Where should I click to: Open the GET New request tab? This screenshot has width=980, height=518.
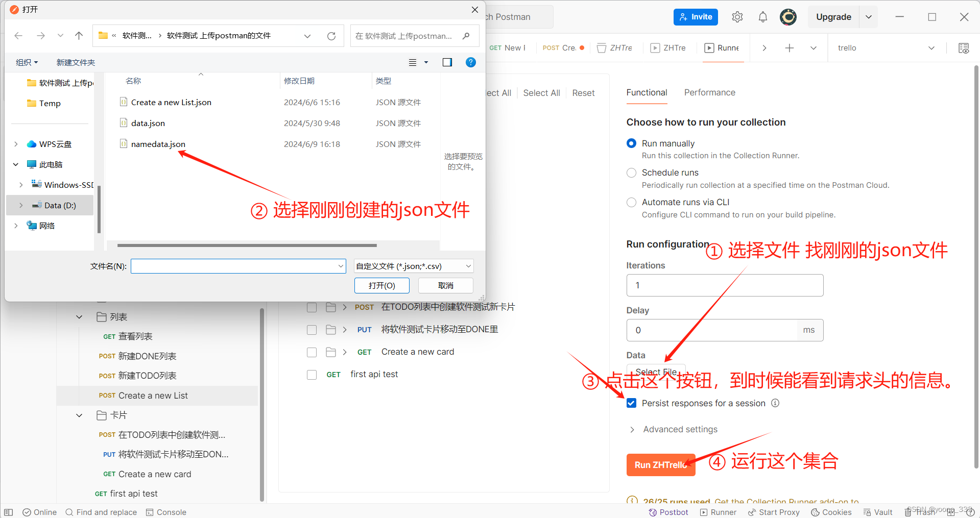[508, 48]
